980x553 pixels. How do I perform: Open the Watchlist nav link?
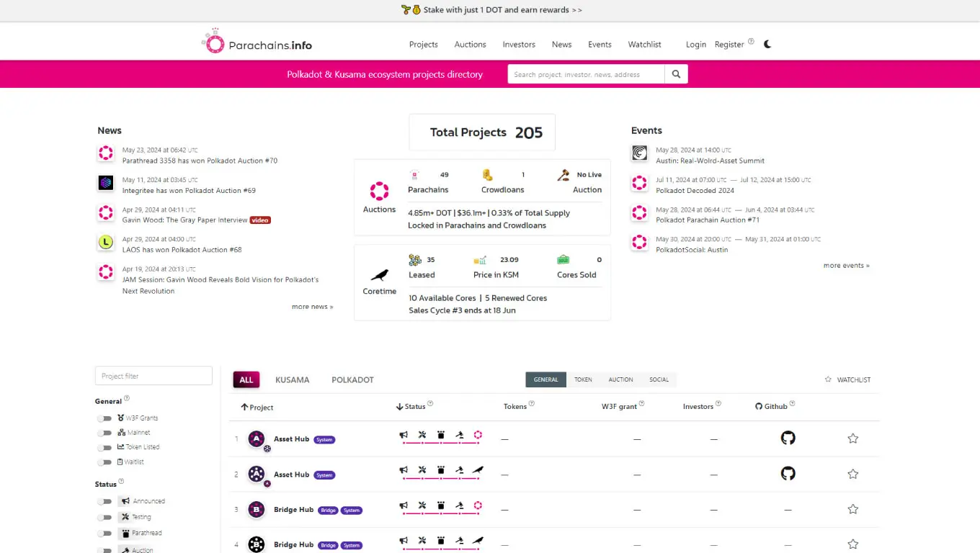click(x=644, y=45)
